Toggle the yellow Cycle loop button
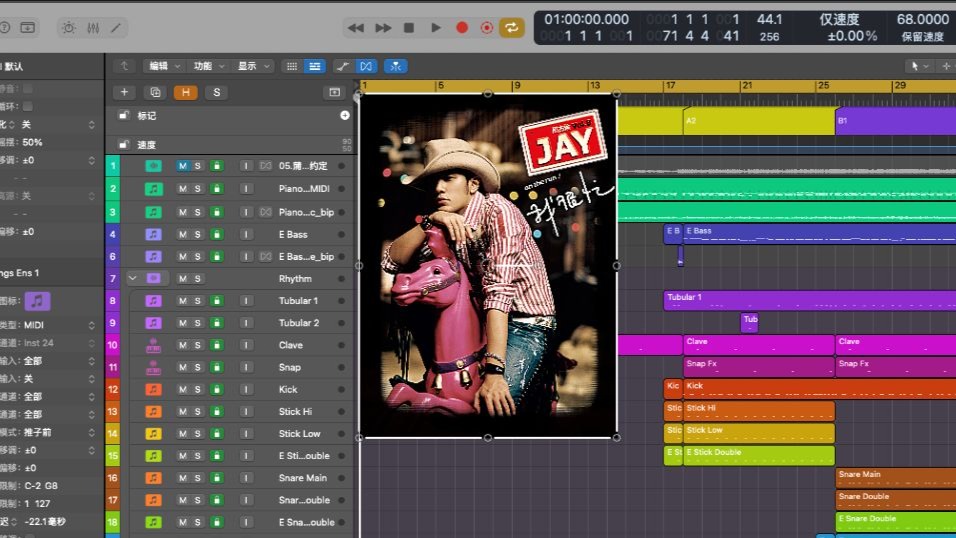The width and height of the screenshot is (956, 538). coord(512,27)
